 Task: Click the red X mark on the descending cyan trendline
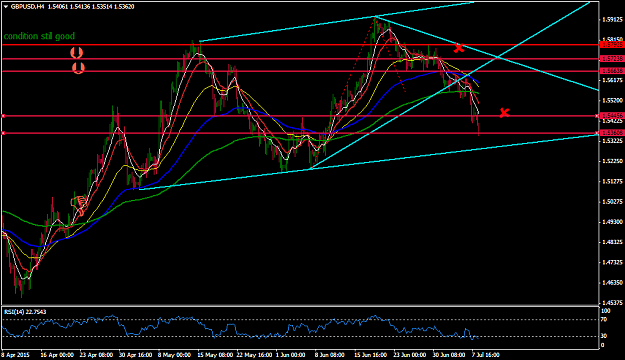click(x=459, y=48)
